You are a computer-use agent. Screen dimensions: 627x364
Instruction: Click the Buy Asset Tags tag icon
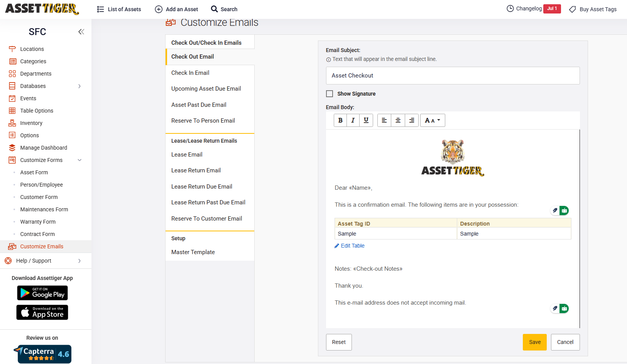click(573, 9)
